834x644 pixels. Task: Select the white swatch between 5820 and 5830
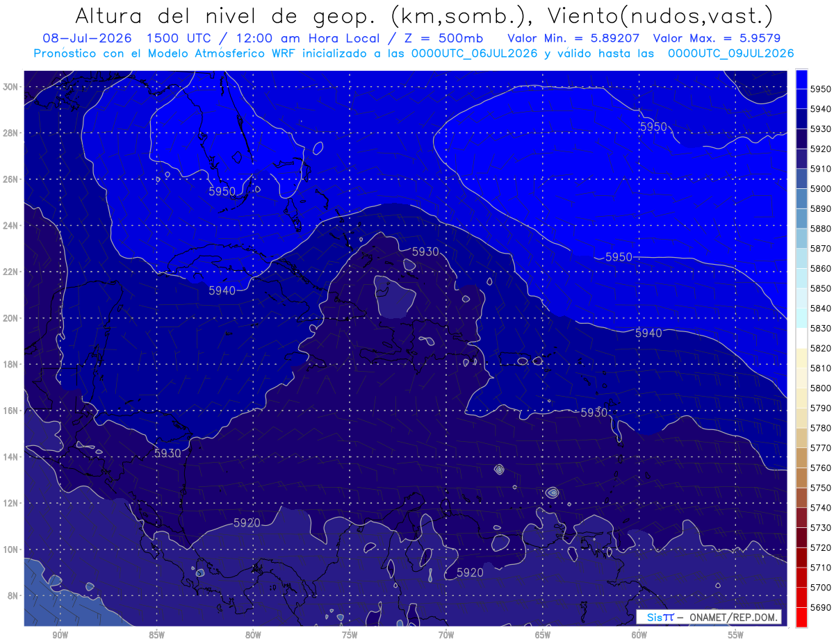801,338
